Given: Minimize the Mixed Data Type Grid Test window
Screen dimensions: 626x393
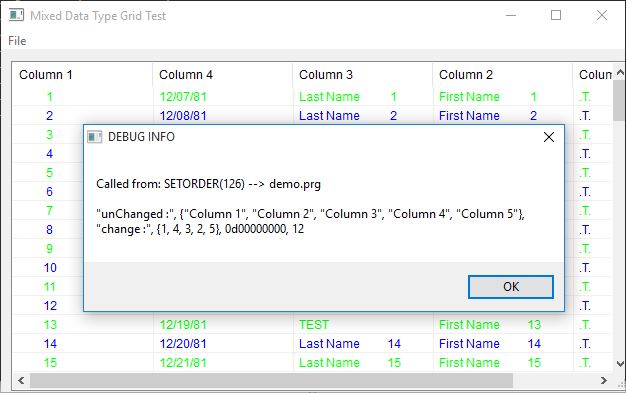Looking at the screenshot, I should (511, 16).
